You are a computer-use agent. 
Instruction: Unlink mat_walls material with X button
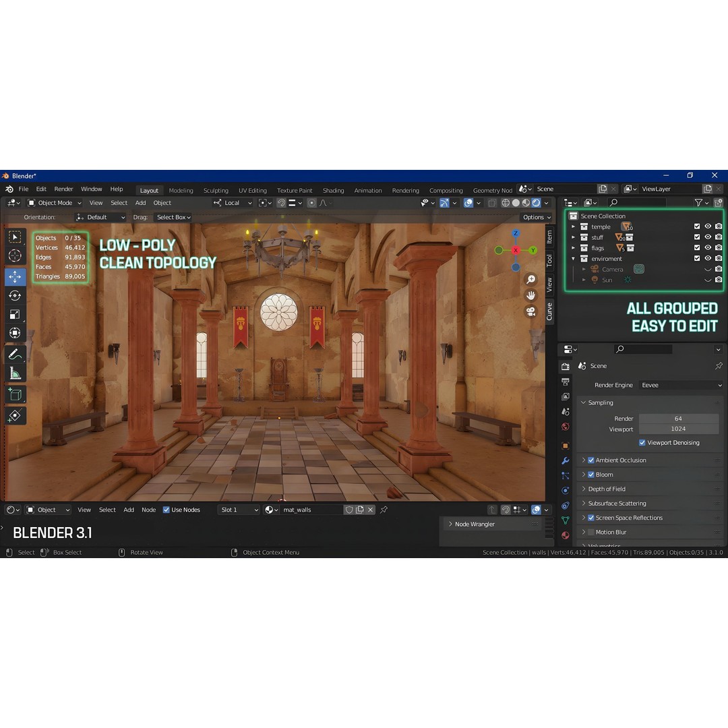[371, 510]
